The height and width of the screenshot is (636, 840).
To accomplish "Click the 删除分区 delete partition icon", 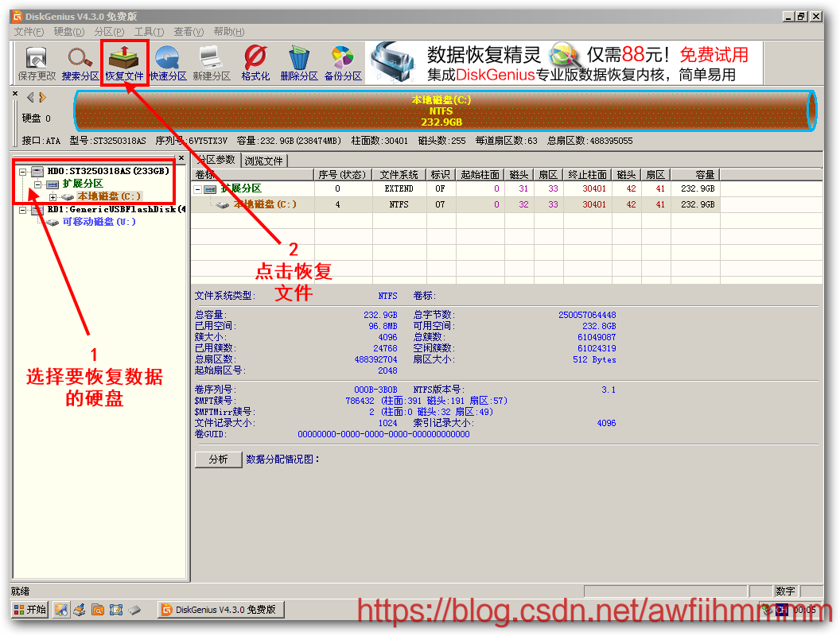I will 299,63.
